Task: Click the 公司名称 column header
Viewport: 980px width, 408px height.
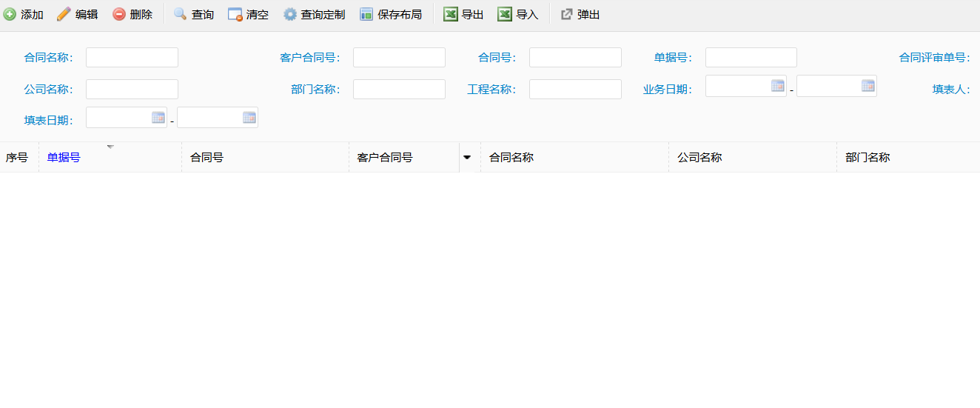Action: pos(753,157)
